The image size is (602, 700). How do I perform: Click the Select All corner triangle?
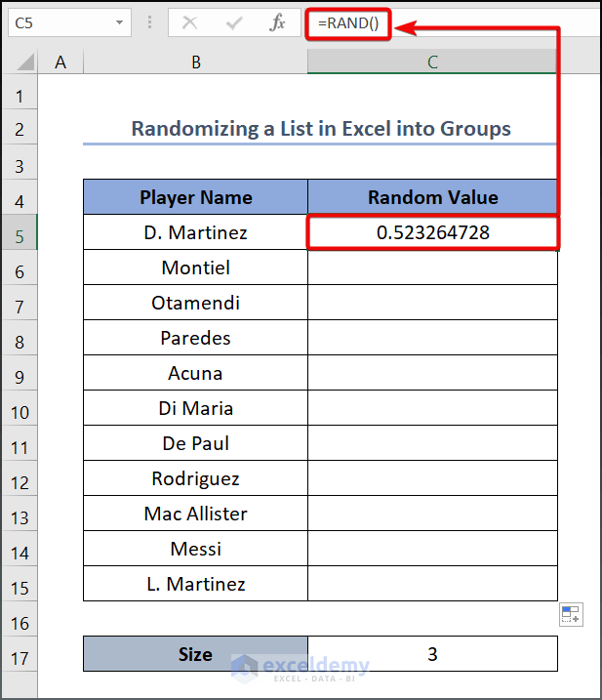(x=26, y=62)
